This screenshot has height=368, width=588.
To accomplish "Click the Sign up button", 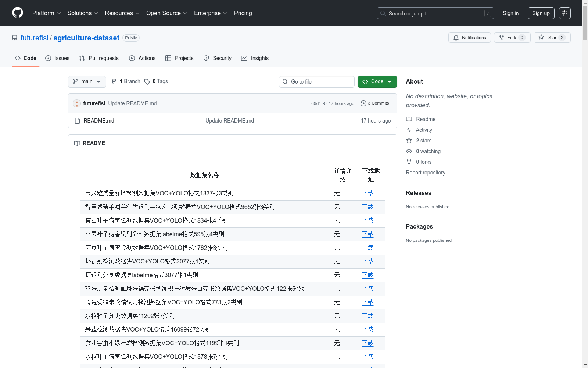I will pyautogui.click(x=541, y=13).
